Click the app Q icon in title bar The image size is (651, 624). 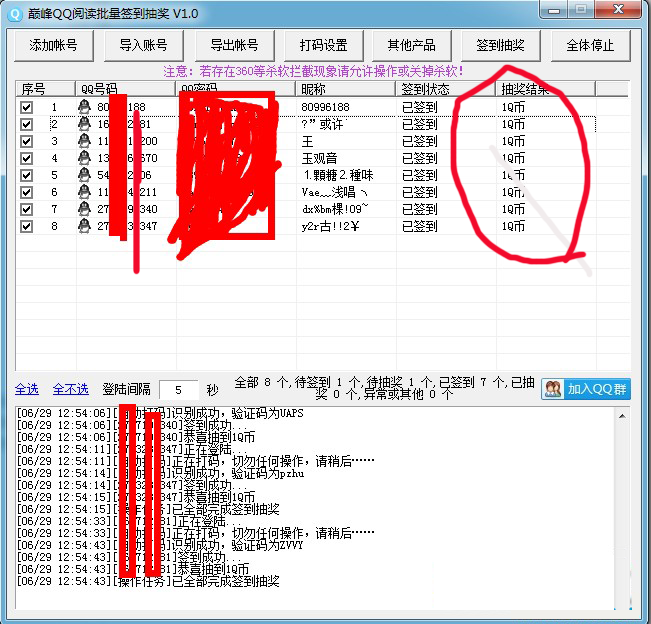pyautogui.click(x=15, y=14)
